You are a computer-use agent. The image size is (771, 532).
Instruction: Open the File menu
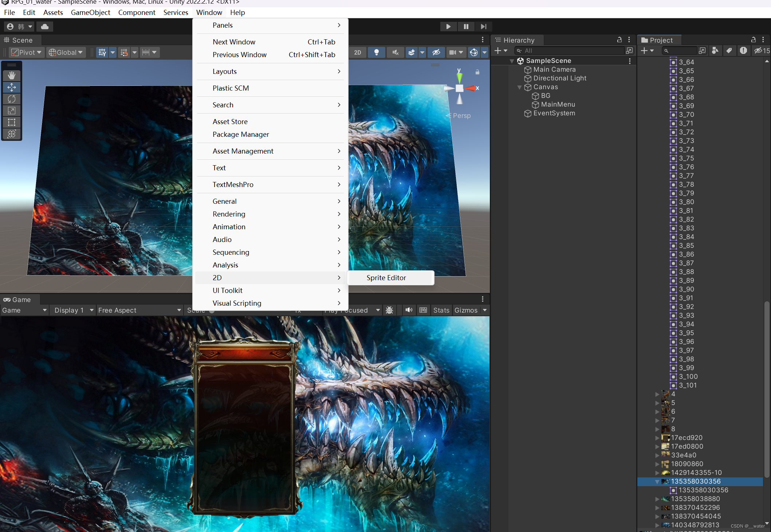pos(9,12)
